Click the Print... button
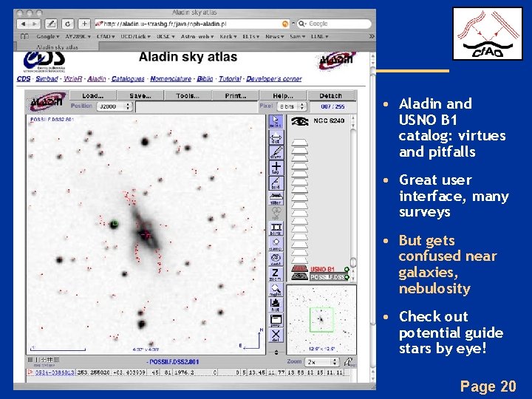This screenshot has height=399, width=532. click(235, 95)
